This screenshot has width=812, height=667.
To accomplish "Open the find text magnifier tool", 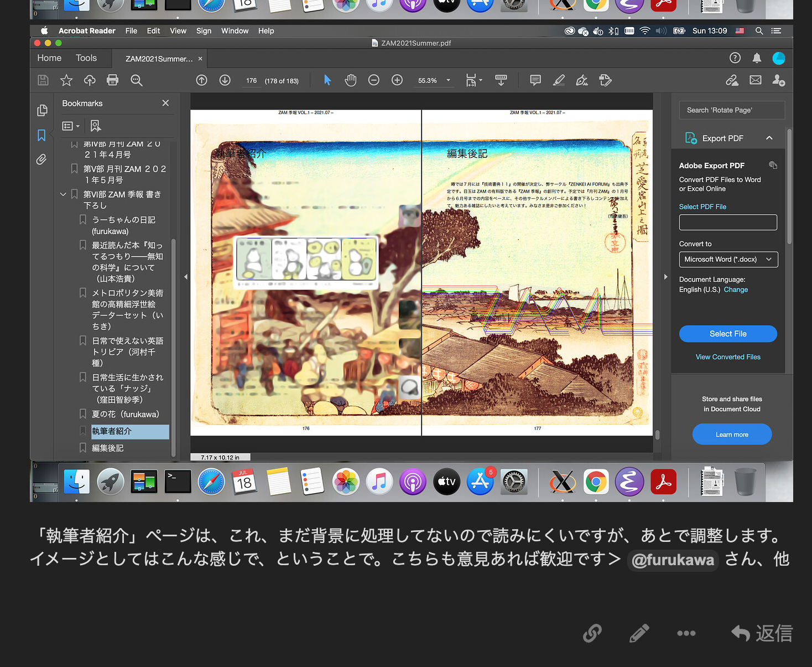I will [x=137, y=80].
